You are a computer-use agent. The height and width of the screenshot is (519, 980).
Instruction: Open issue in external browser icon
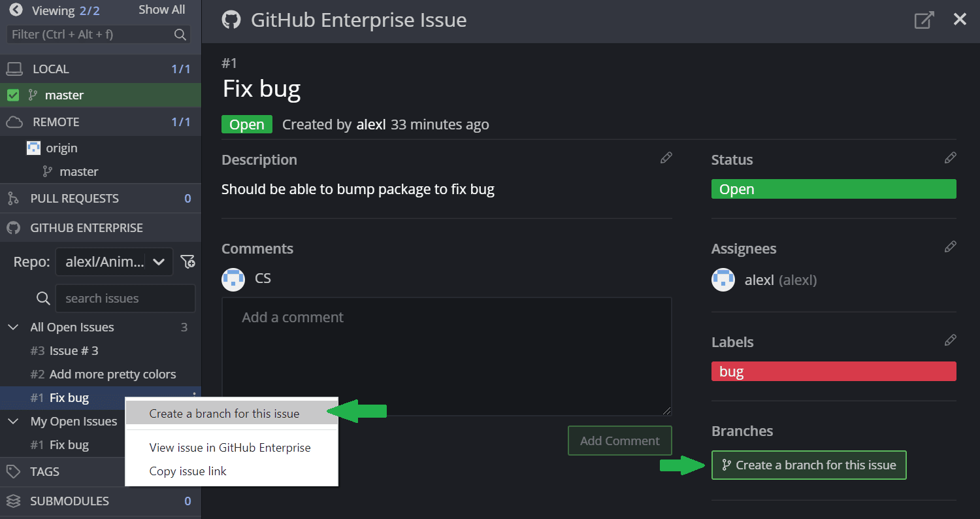[923, 20]
